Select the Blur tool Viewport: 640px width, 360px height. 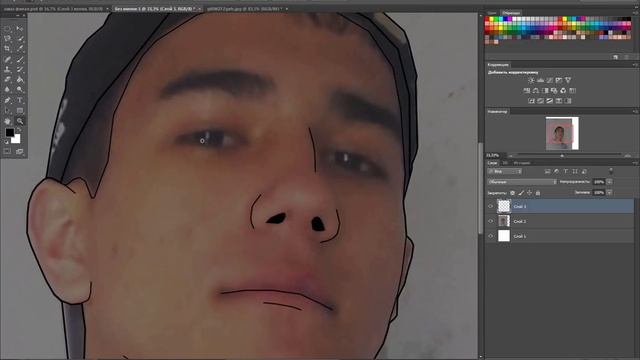7,89
